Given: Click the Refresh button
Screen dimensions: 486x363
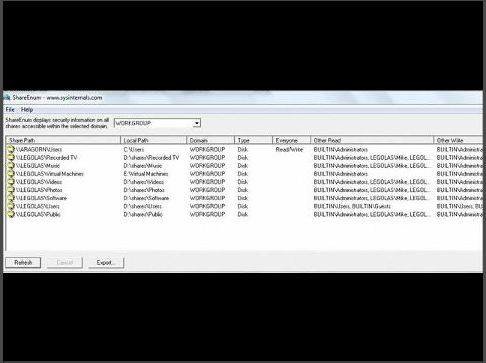Looking at the screenshot, I should point(23,263).
